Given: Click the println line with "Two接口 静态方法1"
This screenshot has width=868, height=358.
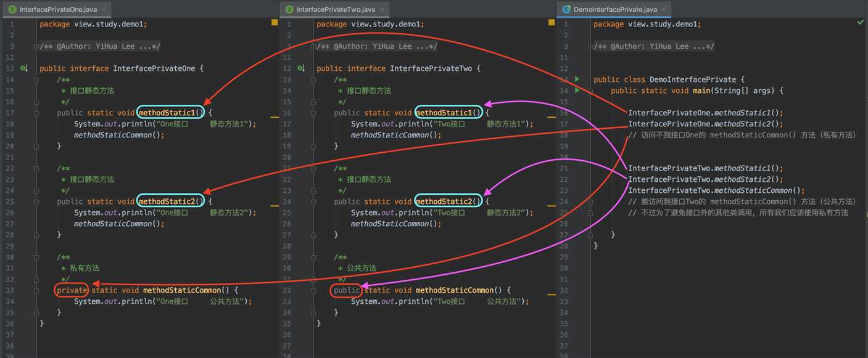Looking at the screenshot, I should point(442,124).
